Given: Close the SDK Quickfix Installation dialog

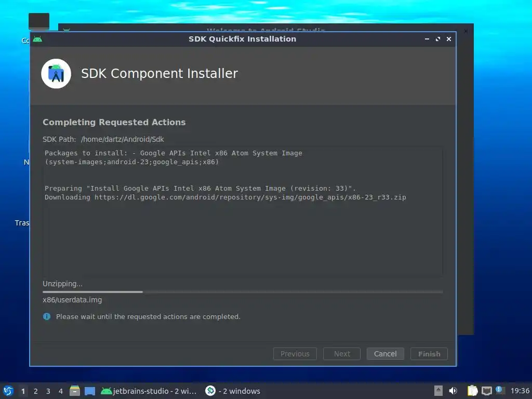Looking at the screenshot, I should tap(448, 39).
